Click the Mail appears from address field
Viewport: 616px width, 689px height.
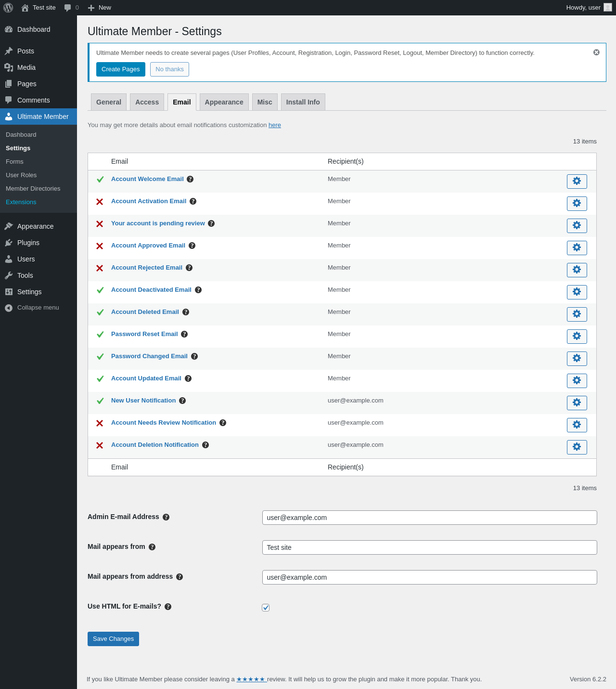(429, 577)
